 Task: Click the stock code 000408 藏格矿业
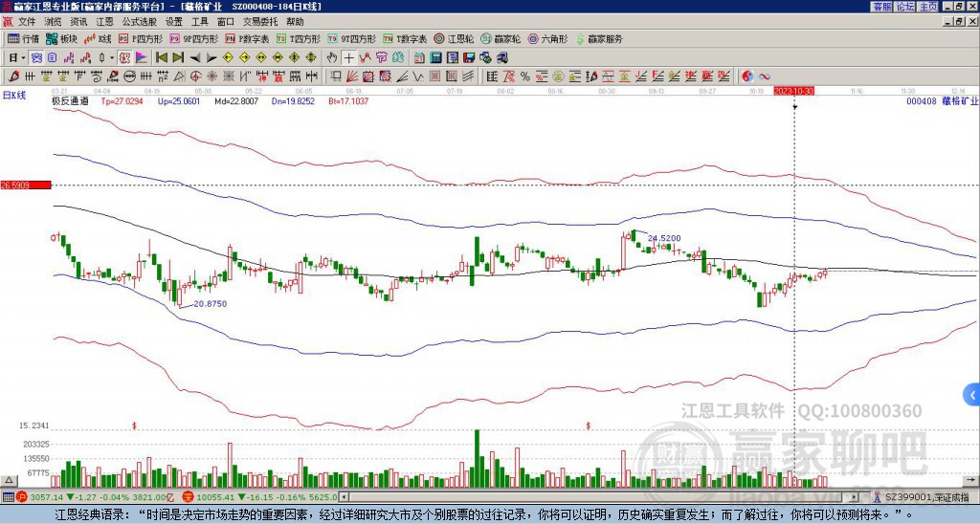[x=942, y=100]
